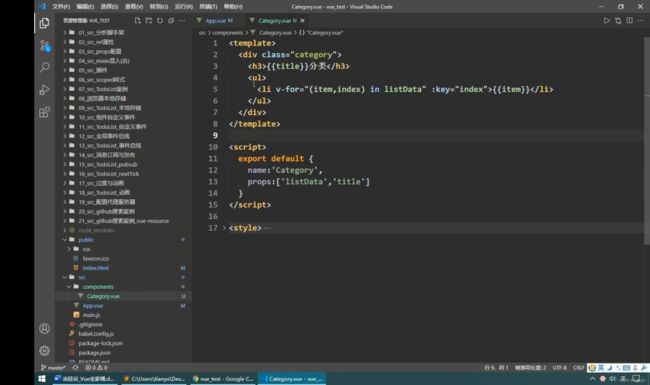This screenshot has height=385, width=650.
Task: Open the Accounts menu in activity bar
Action: pyautogui.click(x=44, y=329)
